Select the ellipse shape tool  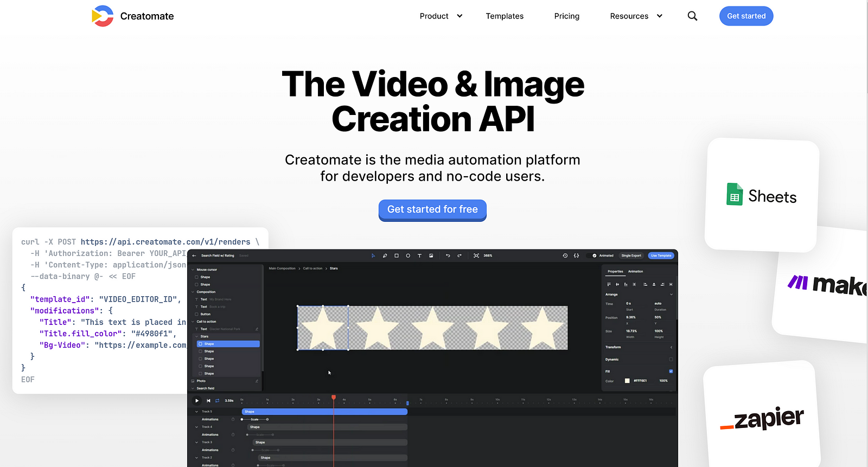coord(408,255)
